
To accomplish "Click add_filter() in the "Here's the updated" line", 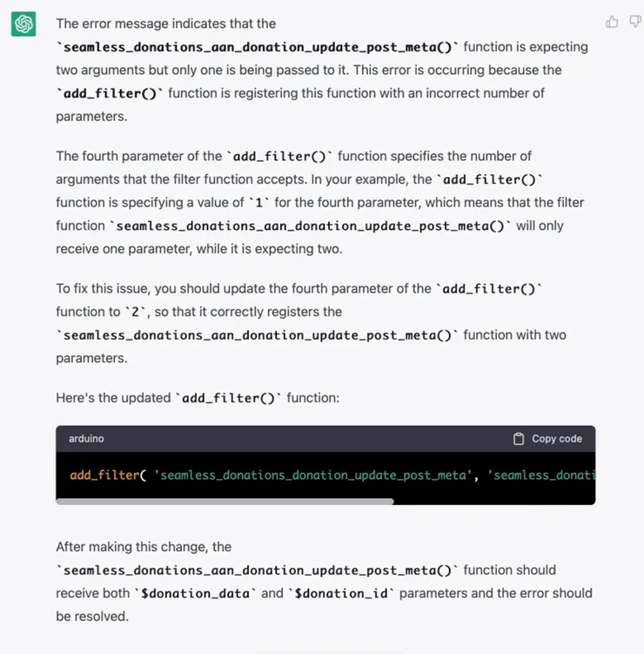I will click(x=228, y=398).
